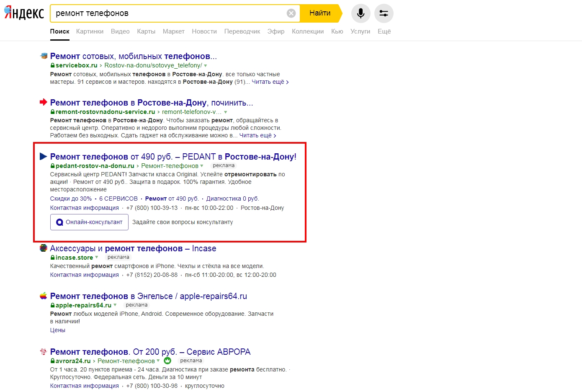
Task: Click the АВРОРА favicon icon
Action: pyautogui.click(x=44, y=351)
